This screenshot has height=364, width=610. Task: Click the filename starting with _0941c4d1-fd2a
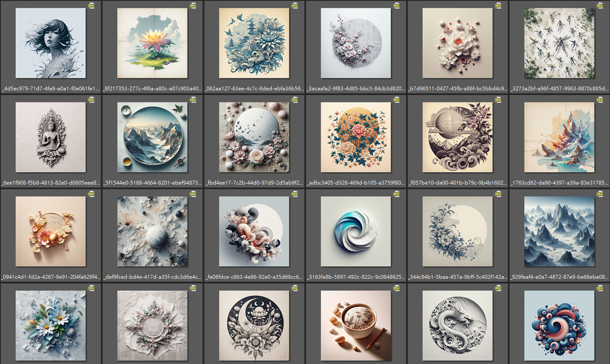click(51, 277)
